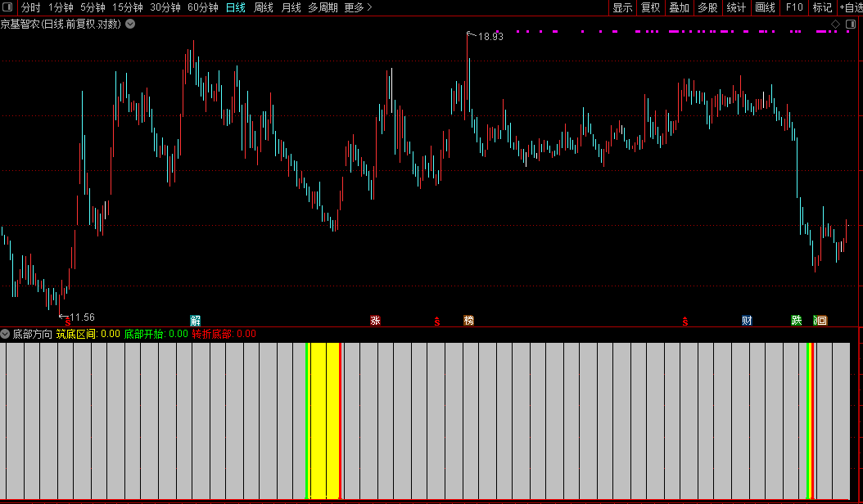Click the 解 event marker icon
Image resolution: width=863 pixels, height=504 pixels.
[196, 321]
